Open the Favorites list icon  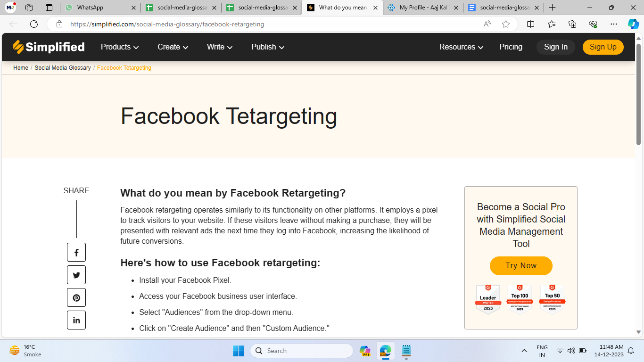(552, 24)
